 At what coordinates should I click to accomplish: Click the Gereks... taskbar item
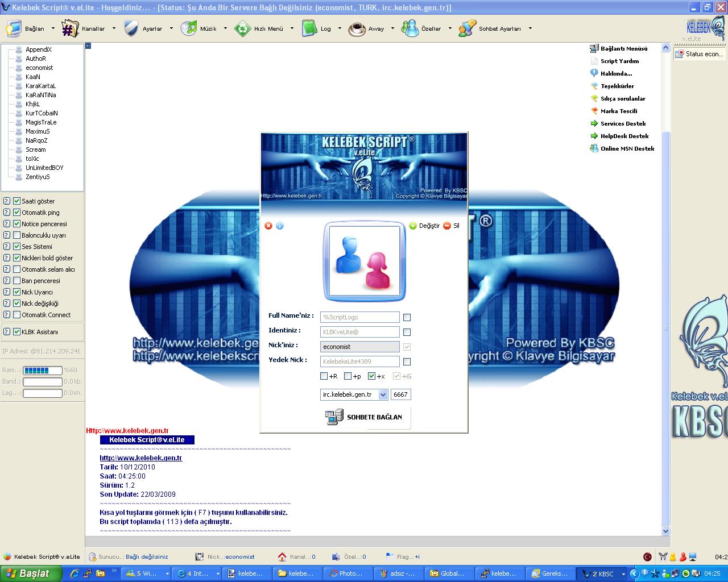pyautogui.click(x=550, y=573)
